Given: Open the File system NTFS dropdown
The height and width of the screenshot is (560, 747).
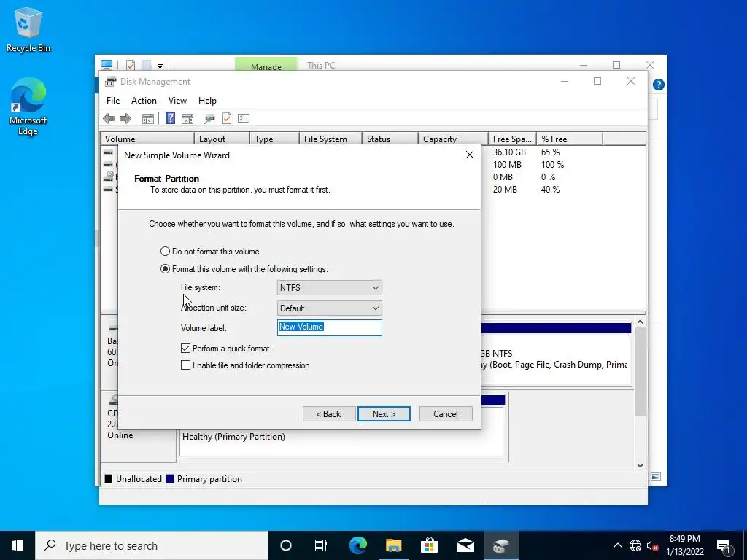Looking at the screenshot, I should click(329, 287).
